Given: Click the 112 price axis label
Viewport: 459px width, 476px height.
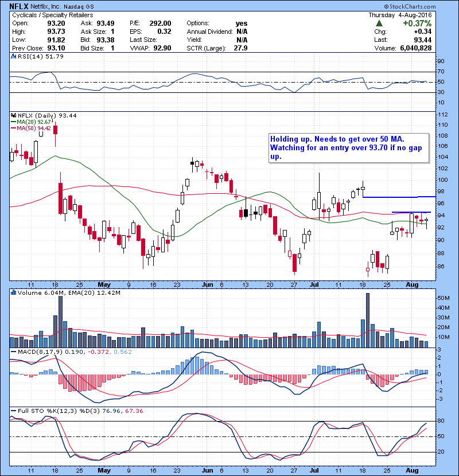Looking at the screenshot, I should pyautogui.click(x=442, y=115).
